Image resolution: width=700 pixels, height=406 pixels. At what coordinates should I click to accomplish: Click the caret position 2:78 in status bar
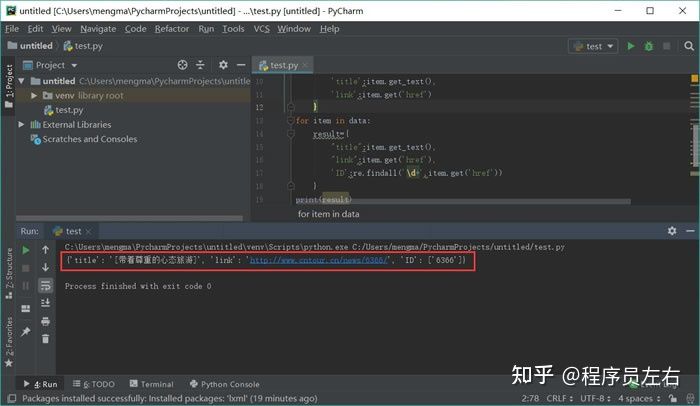click(530, 398)
